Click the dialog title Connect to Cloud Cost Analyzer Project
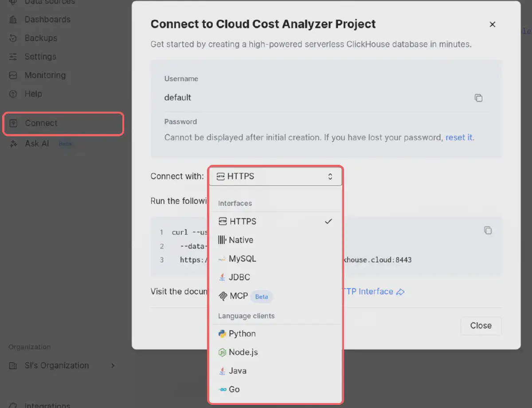The image size is (532, 408). [263, 24]
